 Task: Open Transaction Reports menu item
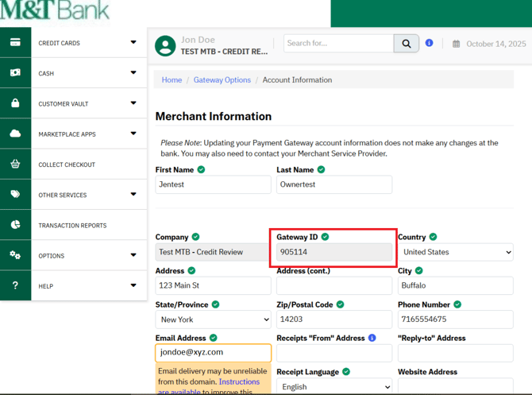pos(73,226)
